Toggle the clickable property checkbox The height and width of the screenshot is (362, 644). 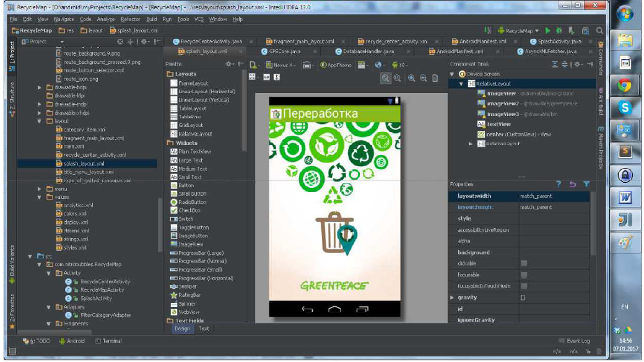tap(524, 263)
